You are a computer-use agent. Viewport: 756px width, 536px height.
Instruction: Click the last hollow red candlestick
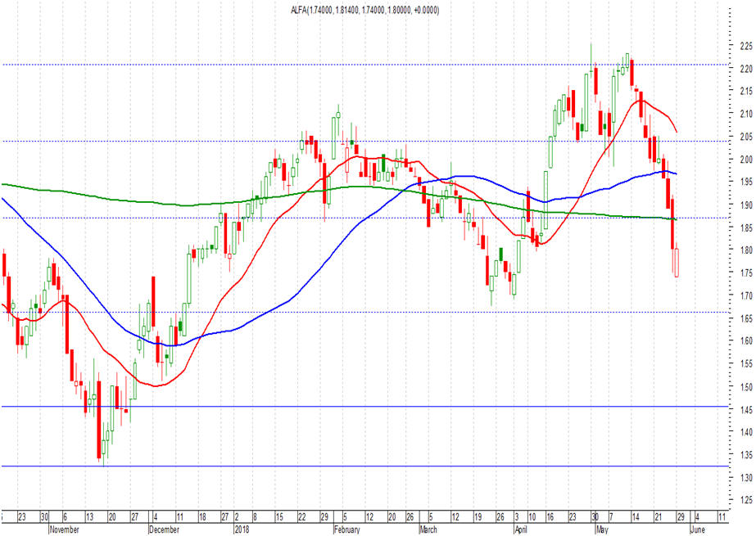[x=677, y=262]
